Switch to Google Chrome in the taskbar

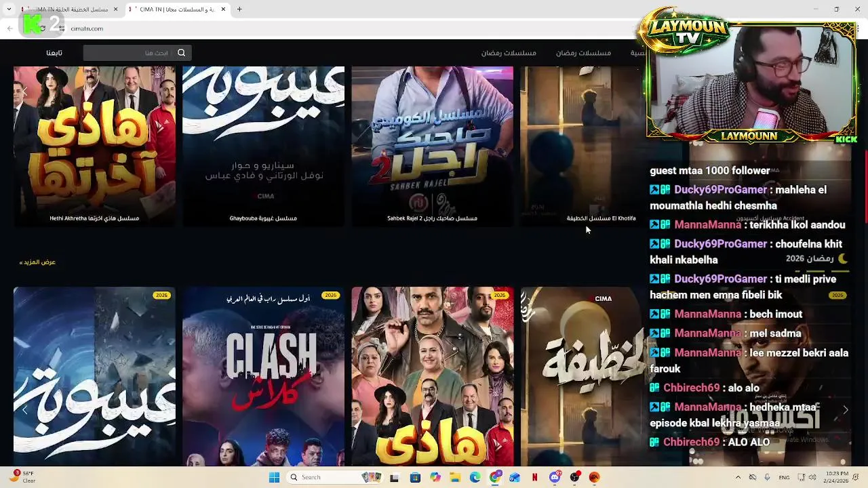click(496, 477)
